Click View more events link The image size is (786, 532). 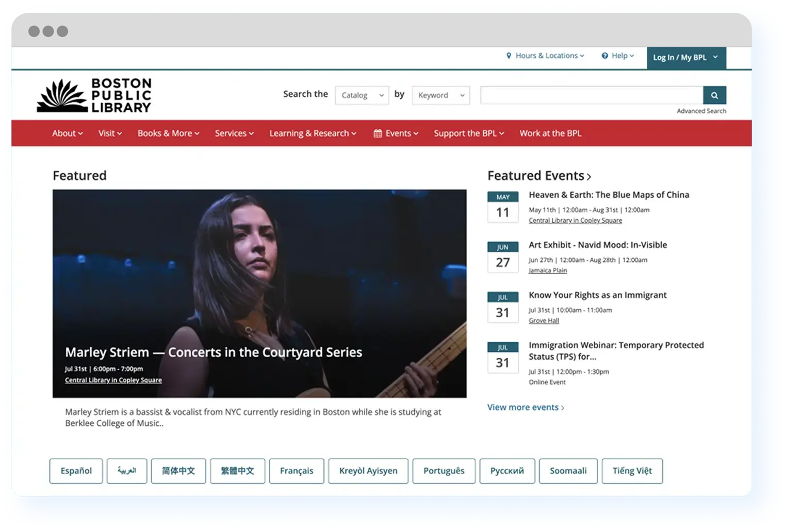pyautogui.click(x=526, y=407)
